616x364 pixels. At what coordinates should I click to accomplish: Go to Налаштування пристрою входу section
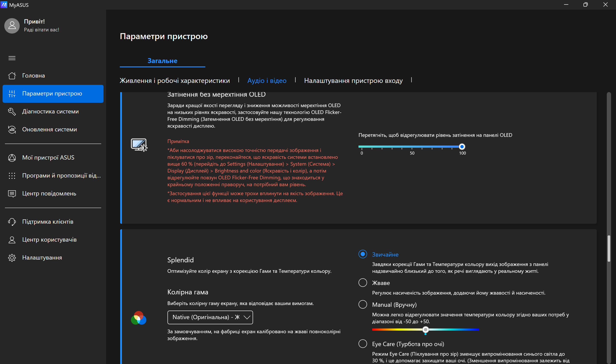[x=353, y=81]
